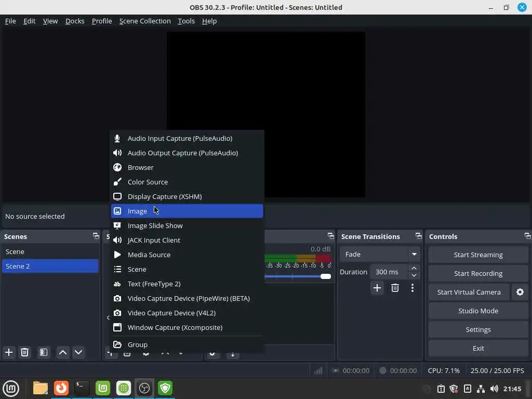
Task: Open the File menu
Action: [x=10, y=21]
